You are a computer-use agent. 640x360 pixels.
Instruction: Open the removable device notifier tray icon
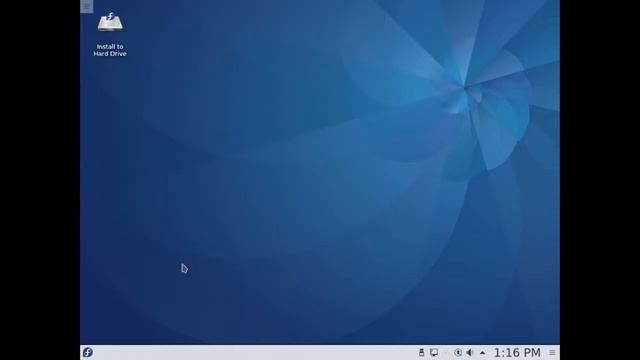click(422, 352)
